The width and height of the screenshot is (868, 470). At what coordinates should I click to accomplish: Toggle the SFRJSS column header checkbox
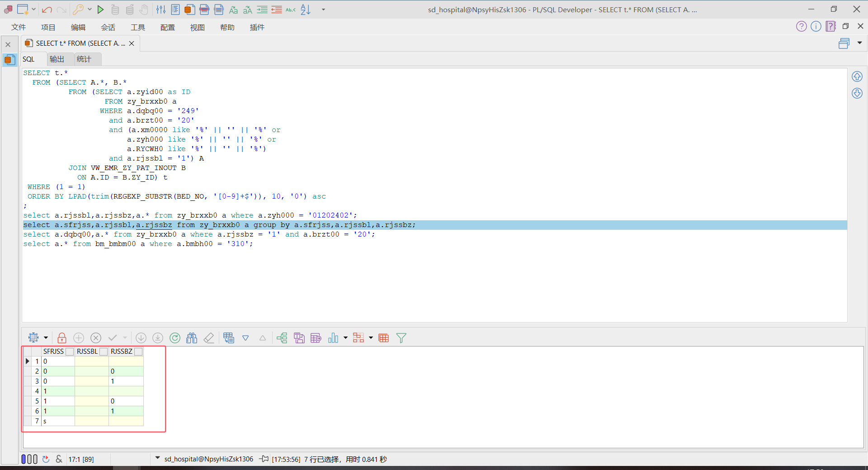click(x=70, y=351)
